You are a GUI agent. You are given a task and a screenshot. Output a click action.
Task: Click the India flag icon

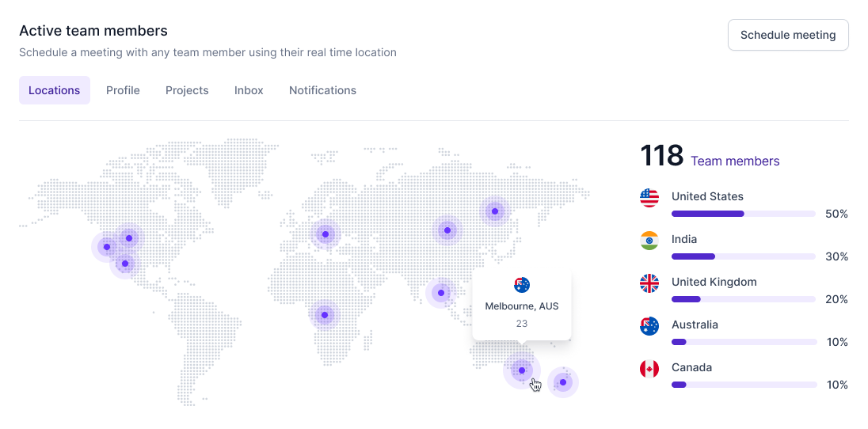pyautogui.click(x=649, y=241)
